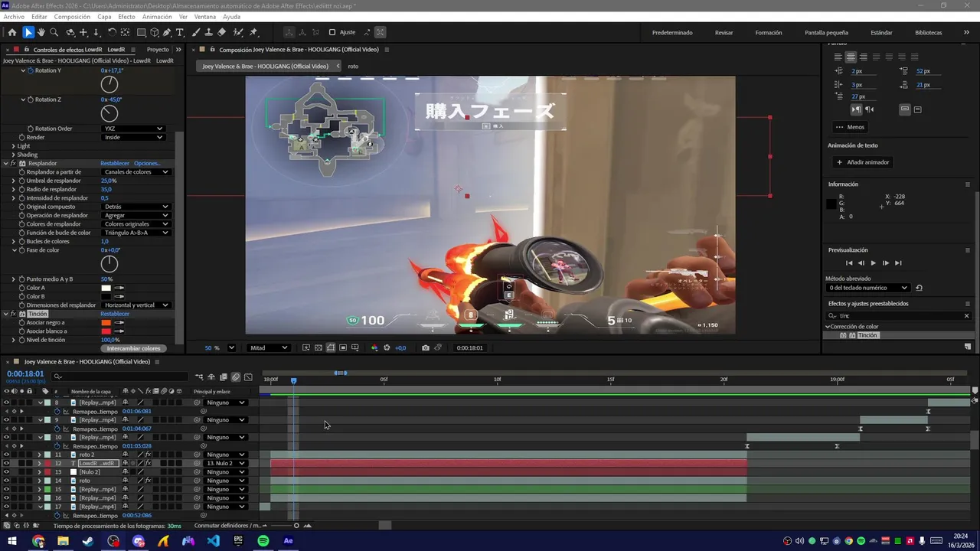Toggle the Resplandor effect fx switch
This screenshot has width=980, height=551.
click(x=14, y=163)
